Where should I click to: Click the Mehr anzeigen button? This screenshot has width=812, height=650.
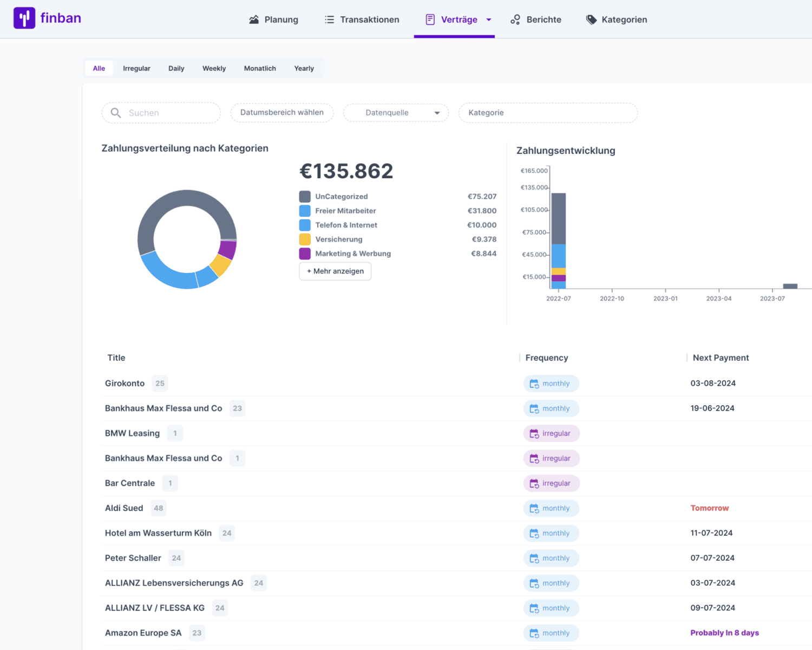(335, 271)
